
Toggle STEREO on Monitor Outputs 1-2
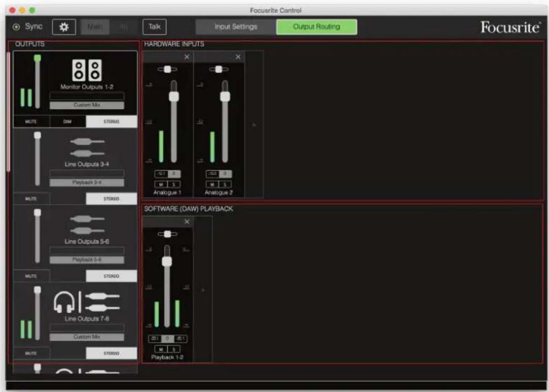[x=112, y=122]
